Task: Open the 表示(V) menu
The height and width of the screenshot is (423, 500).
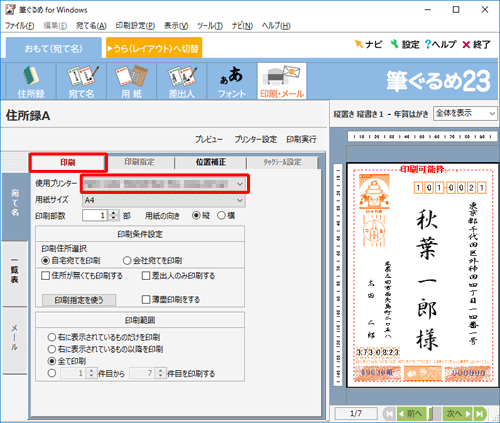Action: coord(176,26)
